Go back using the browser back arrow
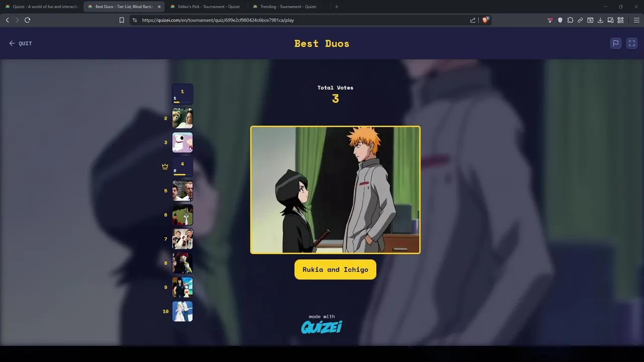 point(7,20)
